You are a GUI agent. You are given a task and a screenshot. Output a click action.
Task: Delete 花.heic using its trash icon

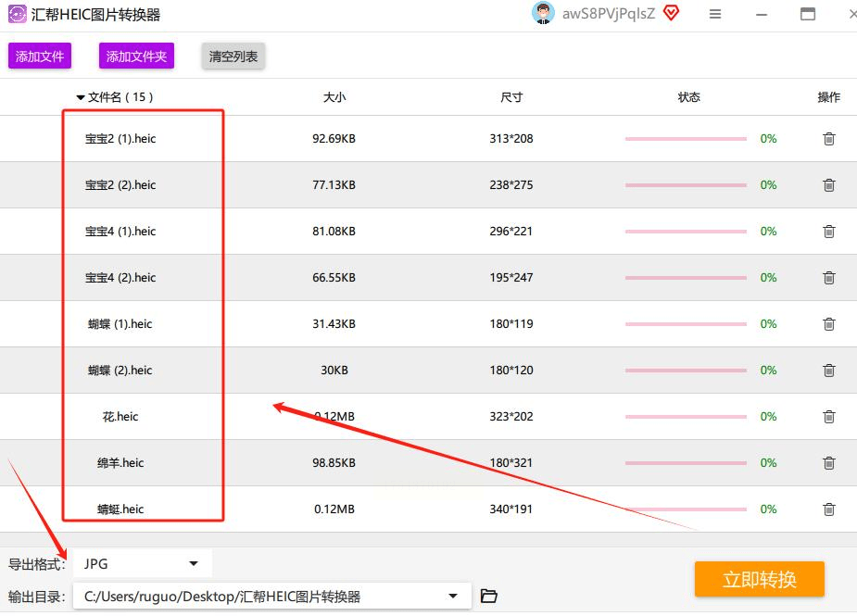click(828, 416)
